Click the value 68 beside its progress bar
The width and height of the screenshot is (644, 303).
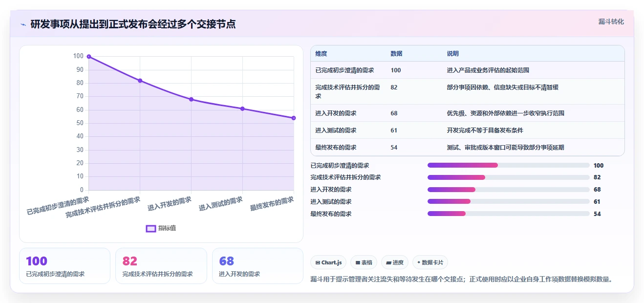click(597, 190)
